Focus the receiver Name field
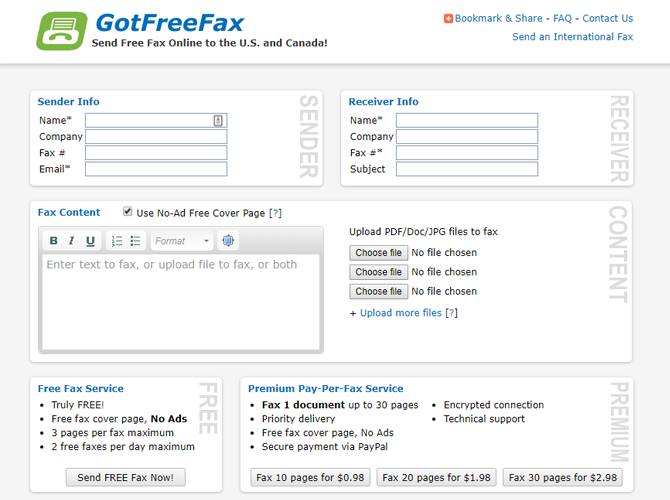This screenshot has height=500, width=670. click(467, 121)
